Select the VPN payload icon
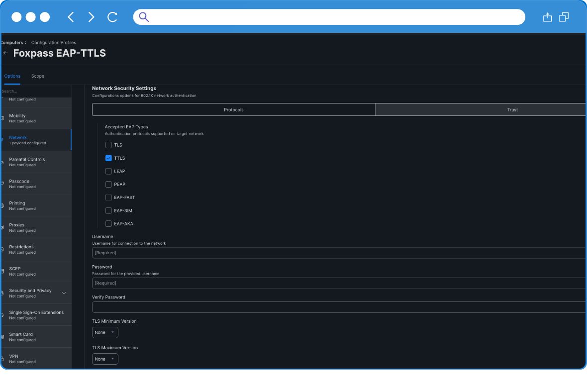 (3, 359)
